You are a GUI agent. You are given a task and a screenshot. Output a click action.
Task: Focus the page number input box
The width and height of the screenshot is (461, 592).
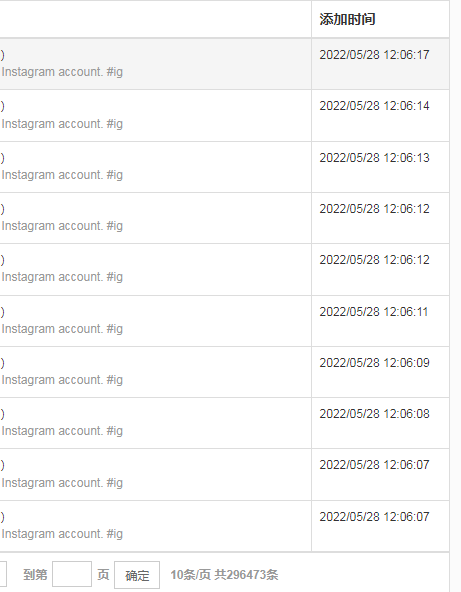[x=72, y=574]
